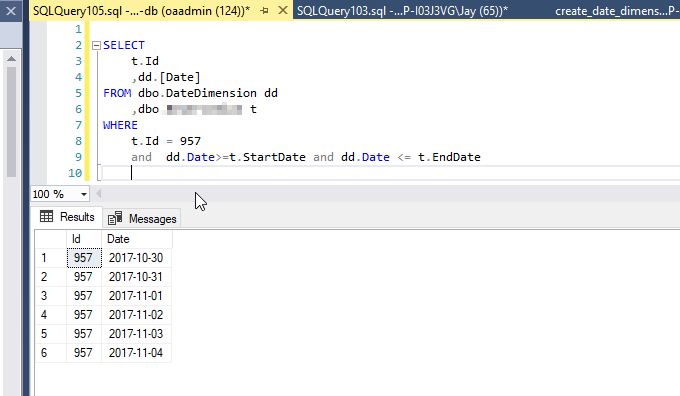
Task: Select the SQLQuery105.sql tab
Action: (x=142, y=10)
